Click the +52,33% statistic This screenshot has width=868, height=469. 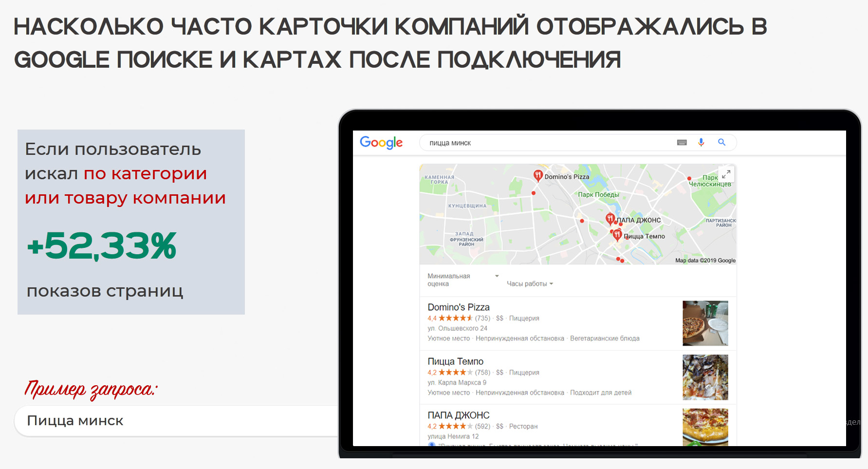click(102, 246)
